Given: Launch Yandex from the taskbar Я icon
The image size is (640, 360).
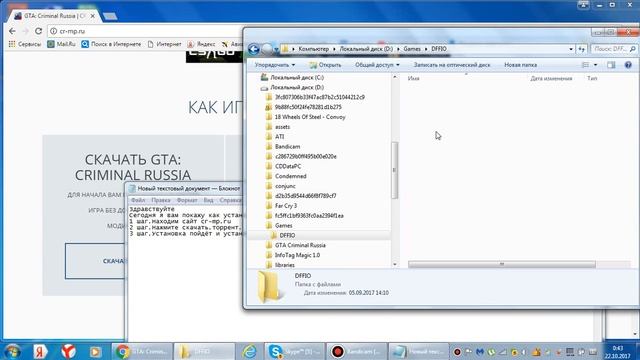Looking at the screenshot, I should [x=40, y=351].
